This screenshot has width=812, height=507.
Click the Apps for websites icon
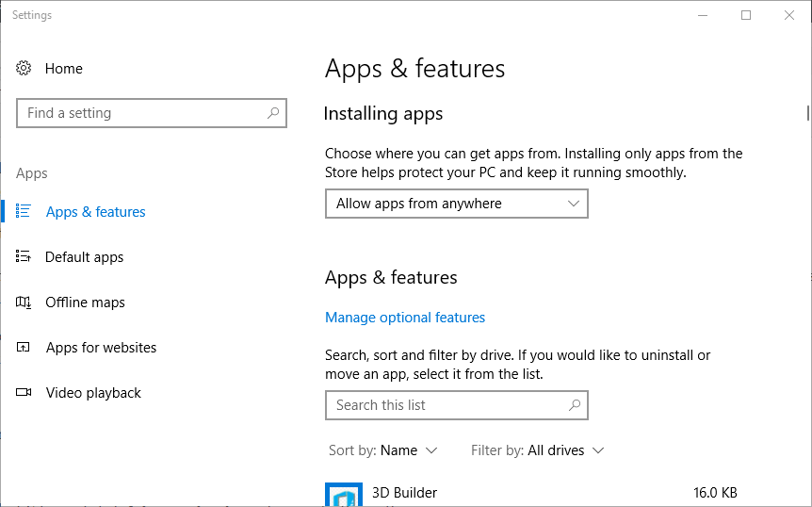point(24,348)
